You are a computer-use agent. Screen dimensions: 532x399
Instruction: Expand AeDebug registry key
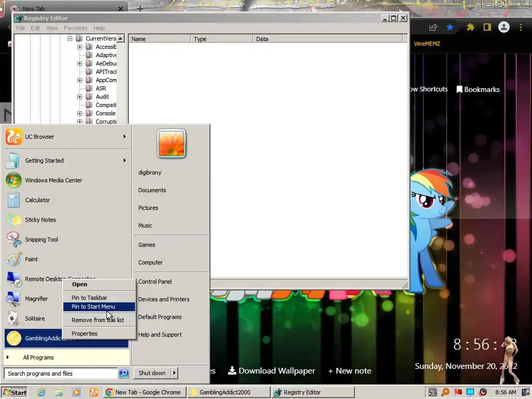[79, 63]
